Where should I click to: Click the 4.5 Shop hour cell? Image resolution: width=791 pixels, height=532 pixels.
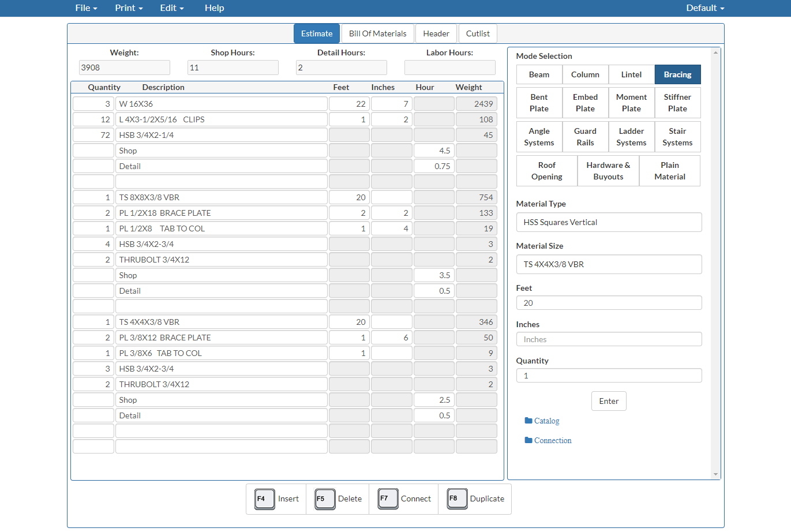434,151
